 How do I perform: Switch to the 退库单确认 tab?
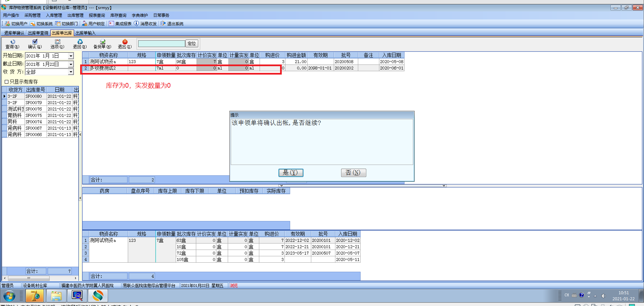14,33
